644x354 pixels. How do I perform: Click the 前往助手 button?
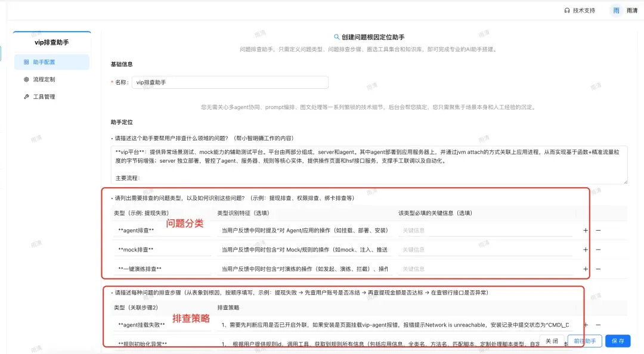585,341
